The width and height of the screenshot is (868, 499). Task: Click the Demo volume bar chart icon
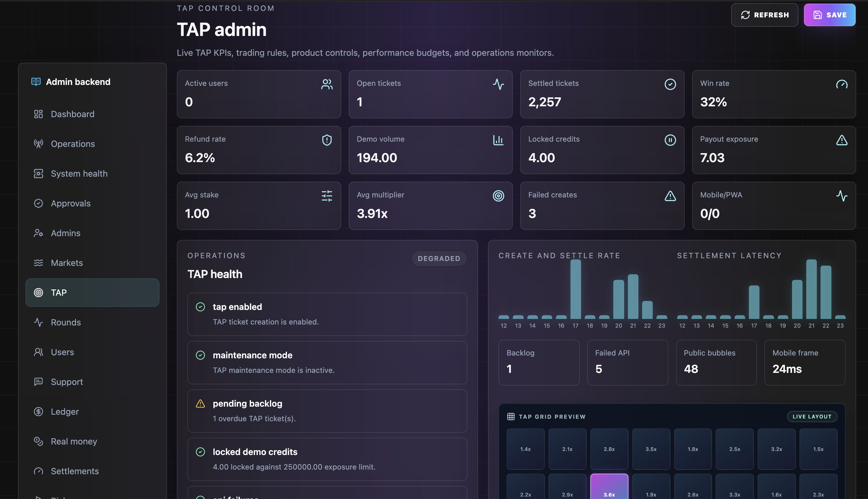pyautogui.click(x=498, y=140)
